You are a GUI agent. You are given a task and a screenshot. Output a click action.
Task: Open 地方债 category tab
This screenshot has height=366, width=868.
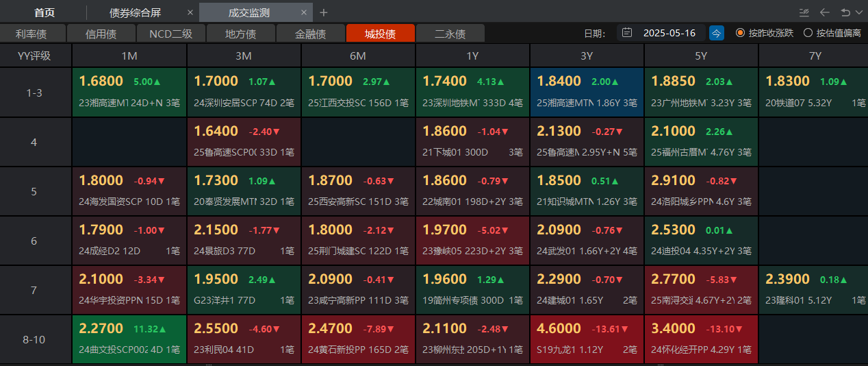(240, 34)
